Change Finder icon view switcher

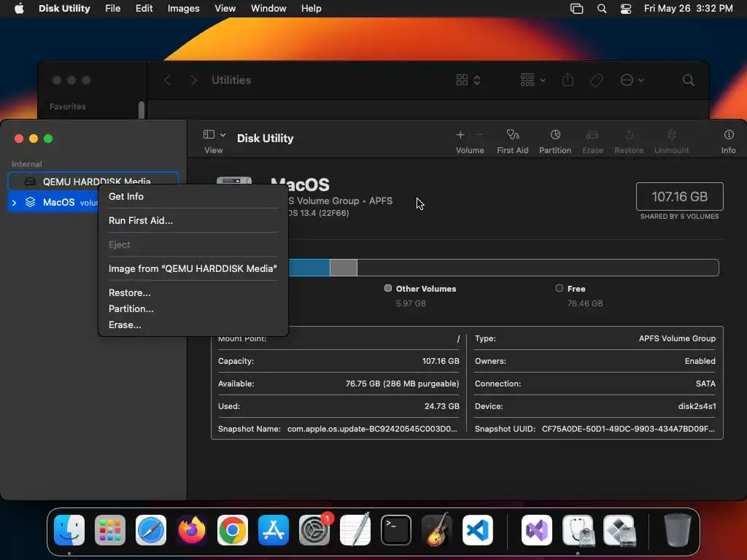(468, 80)
